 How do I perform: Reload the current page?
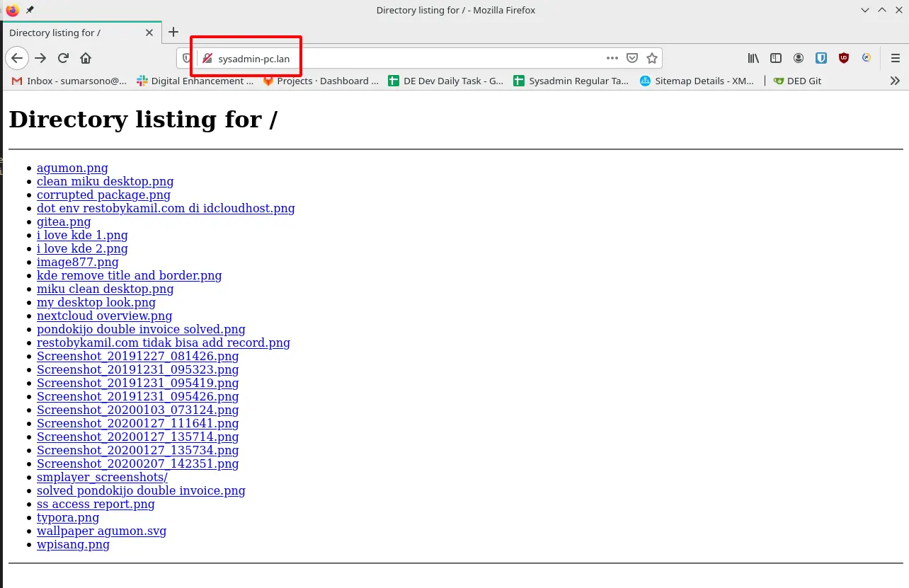(63, 58)
